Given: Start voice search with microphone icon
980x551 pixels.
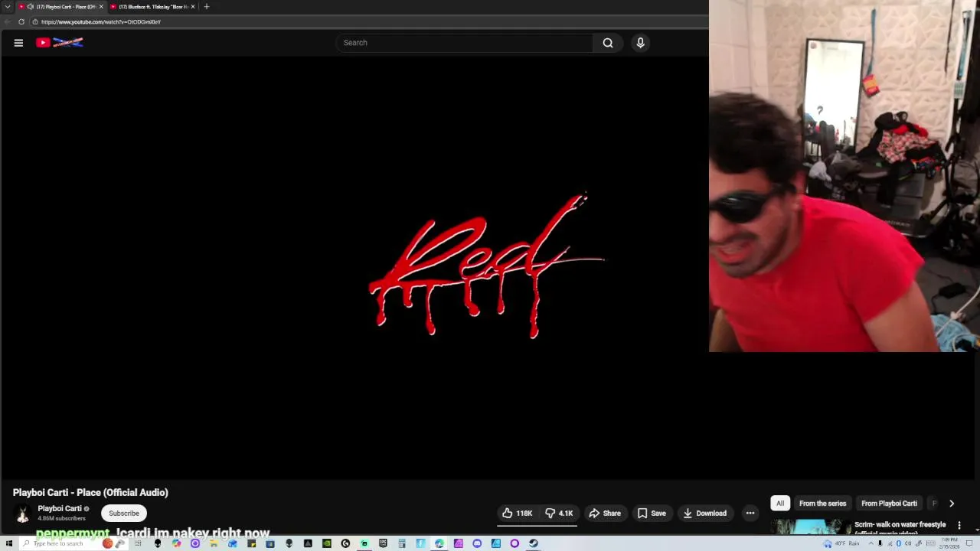Looking at the screenshot, I should coord(641,43).
